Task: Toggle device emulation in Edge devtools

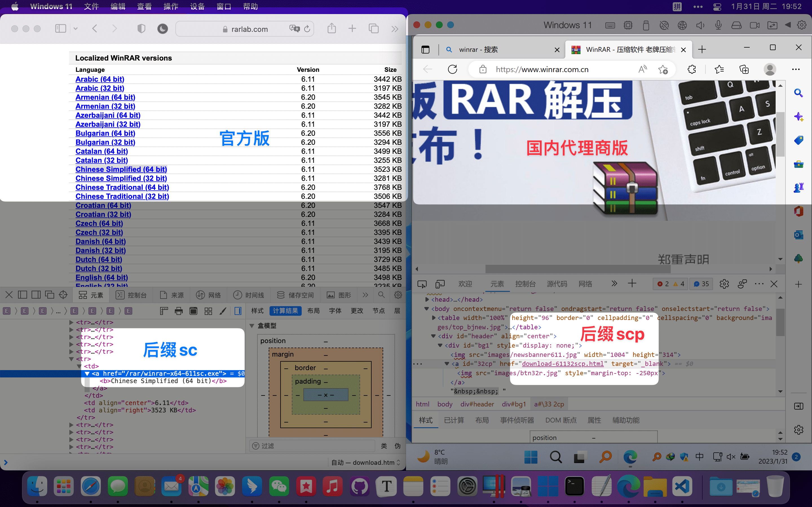Action: (x=440, y=284)
